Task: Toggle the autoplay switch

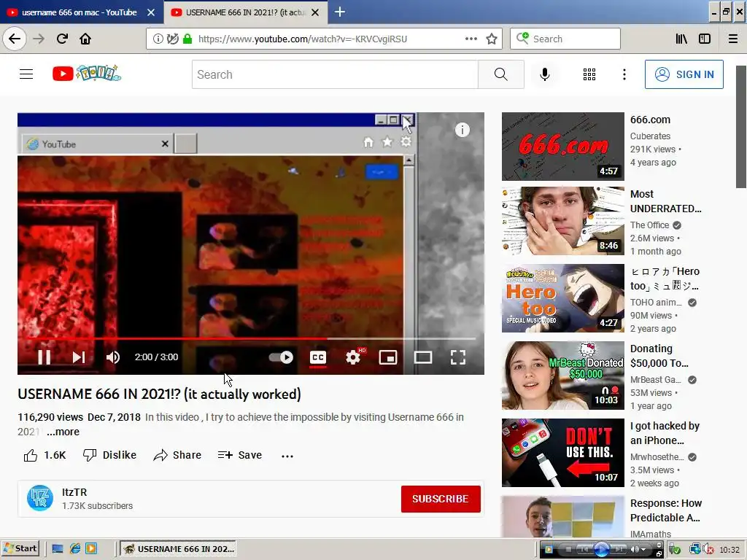Action: pyautogui.click(x=281, y=357)
